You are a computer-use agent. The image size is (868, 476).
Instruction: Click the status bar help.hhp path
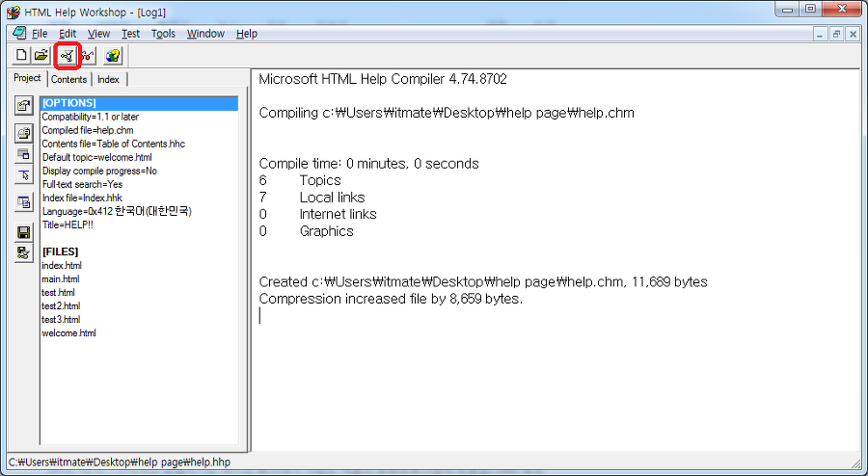coord(119,463)
